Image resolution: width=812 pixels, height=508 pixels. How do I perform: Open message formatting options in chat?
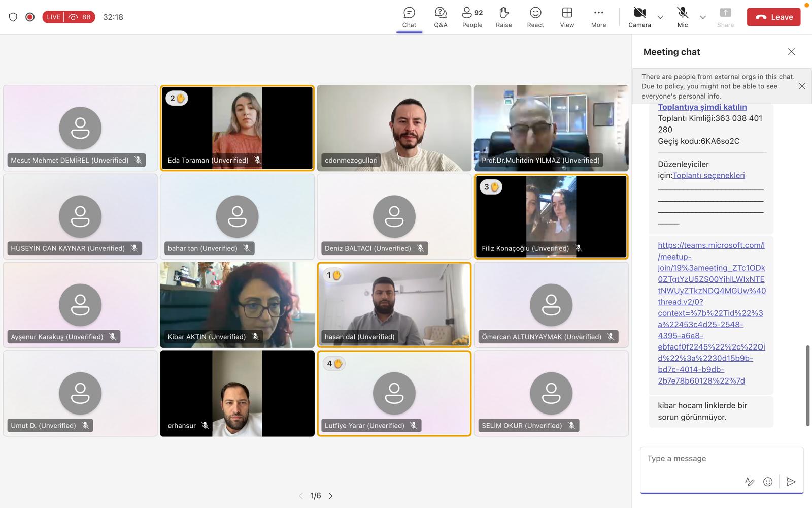pyautogui.click(x=749, y=482)
